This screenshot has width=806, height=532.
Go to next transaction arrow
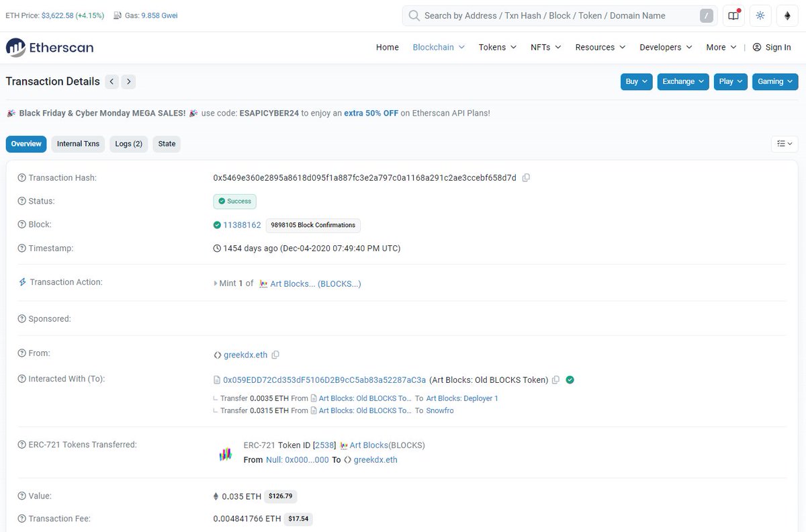click(129, 81)
